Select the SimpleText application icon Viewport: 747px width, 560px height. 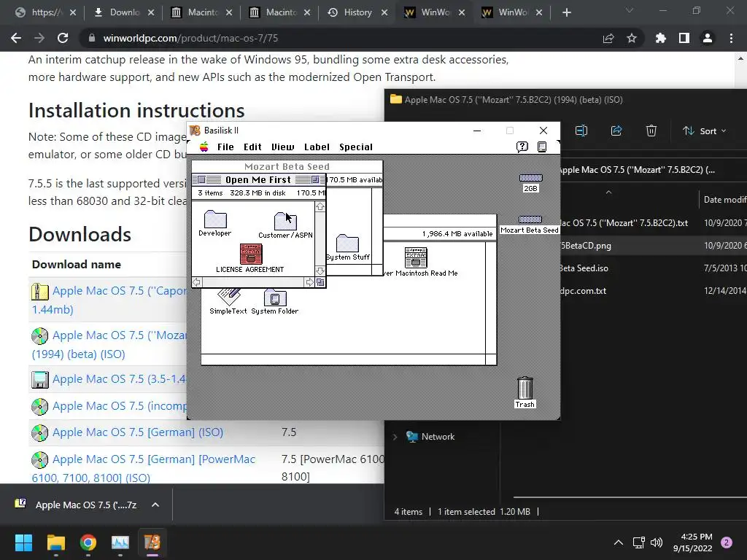[228, 297]
